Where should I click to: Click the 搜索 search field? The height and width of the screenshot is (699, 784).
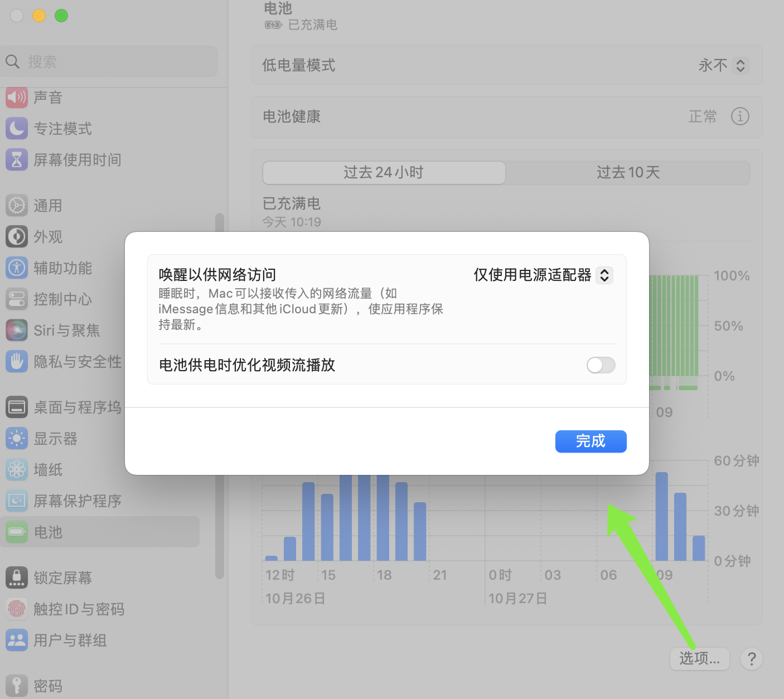coord(109,61)
